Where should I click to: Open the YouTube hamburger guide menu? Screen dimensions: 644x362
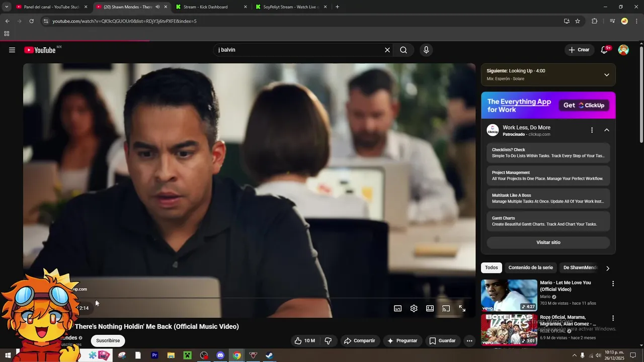click(x=12, y=50)
